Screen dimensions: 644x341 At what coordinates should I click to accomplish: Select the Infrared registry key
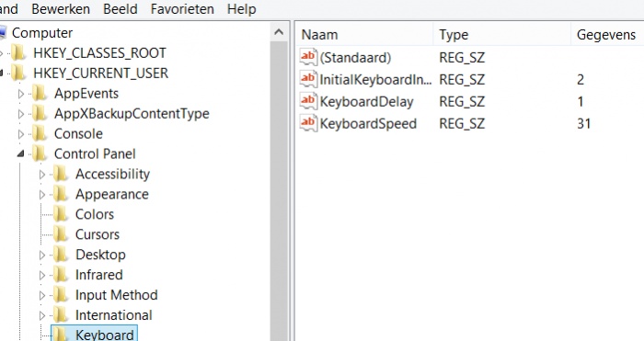coord(99,275)
